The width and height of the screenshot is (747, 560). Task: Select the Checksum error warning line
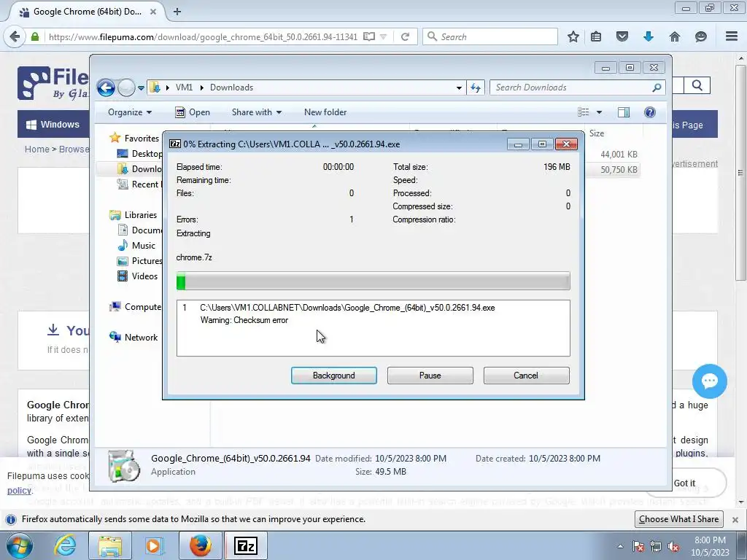tap(244, 320)
